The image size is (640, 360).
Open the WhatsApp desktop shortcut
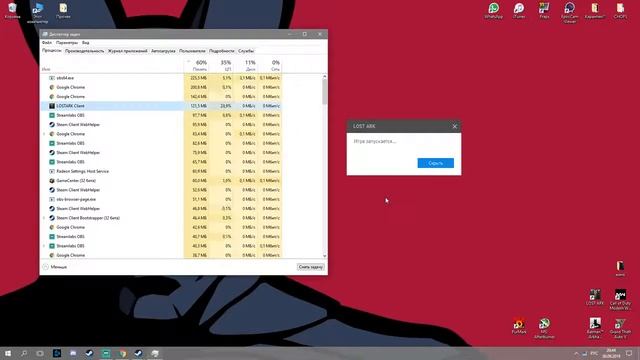(x=493, y=11)
